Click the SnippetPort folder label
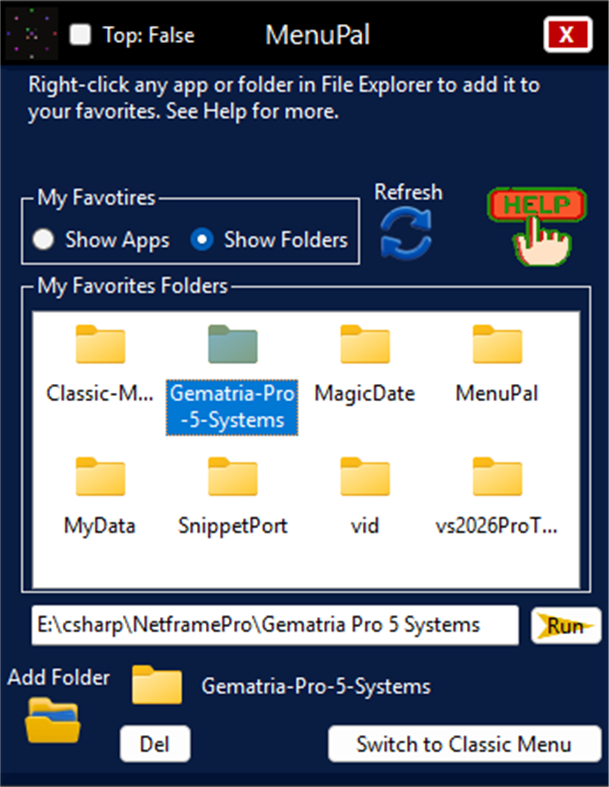Viewport: 609px width, 787px height. pyautogui.click(x=233, y=526)
